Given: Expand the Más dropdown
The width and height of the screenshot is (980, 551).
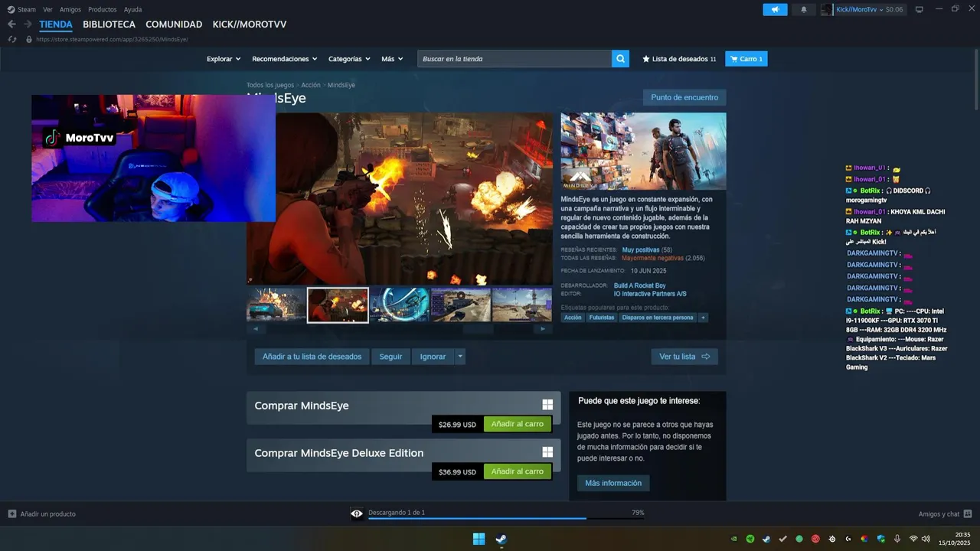Looking at the screenshot, I should [392, 59].
